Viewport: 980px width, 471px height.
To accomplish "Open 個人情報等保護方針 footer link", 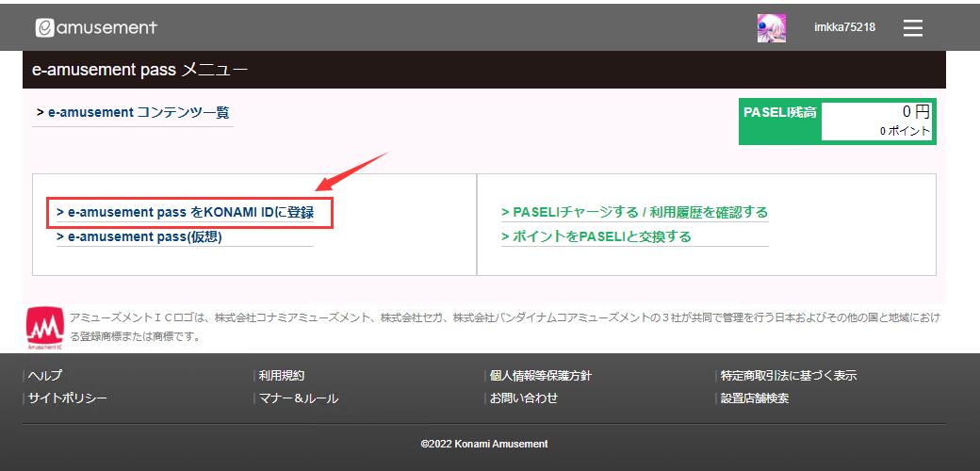I will 540,376.
